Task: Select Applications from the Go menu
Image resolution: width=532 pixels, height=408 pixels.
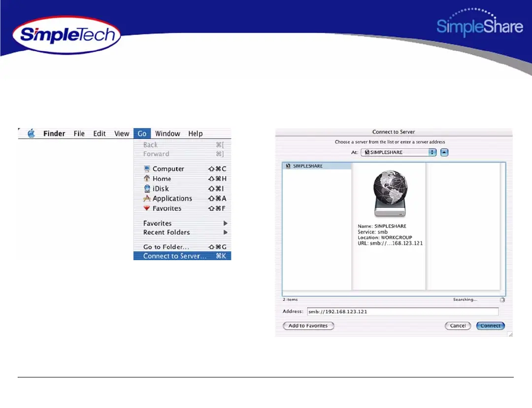Action: coord(182,198)
